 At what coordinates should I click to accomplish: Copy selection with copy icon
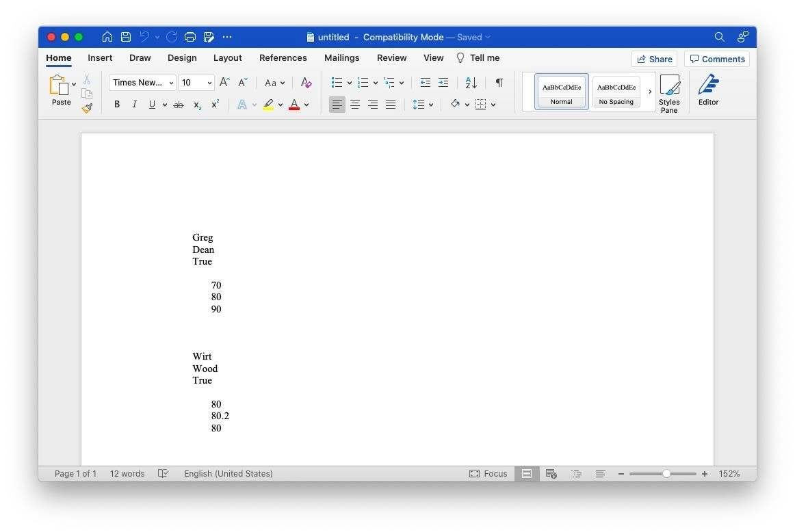pos(87,94)
